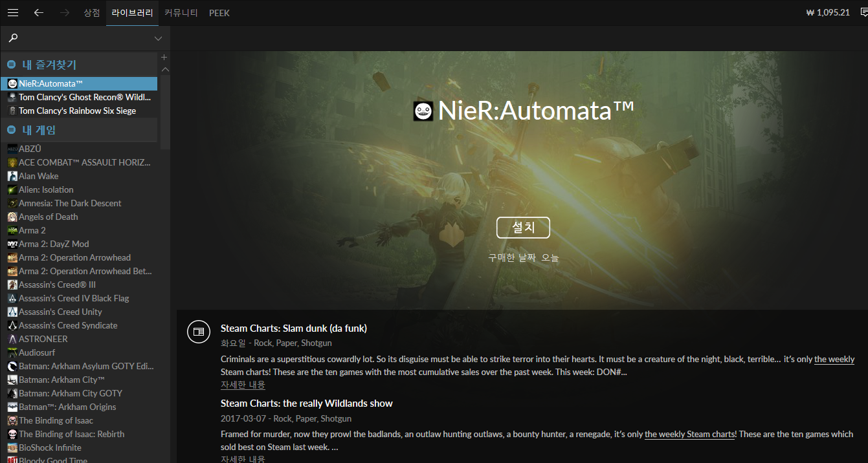Viewport: 868px width, 463px height.
Task: Open the hamburger main menu
Action: point(13,13)
